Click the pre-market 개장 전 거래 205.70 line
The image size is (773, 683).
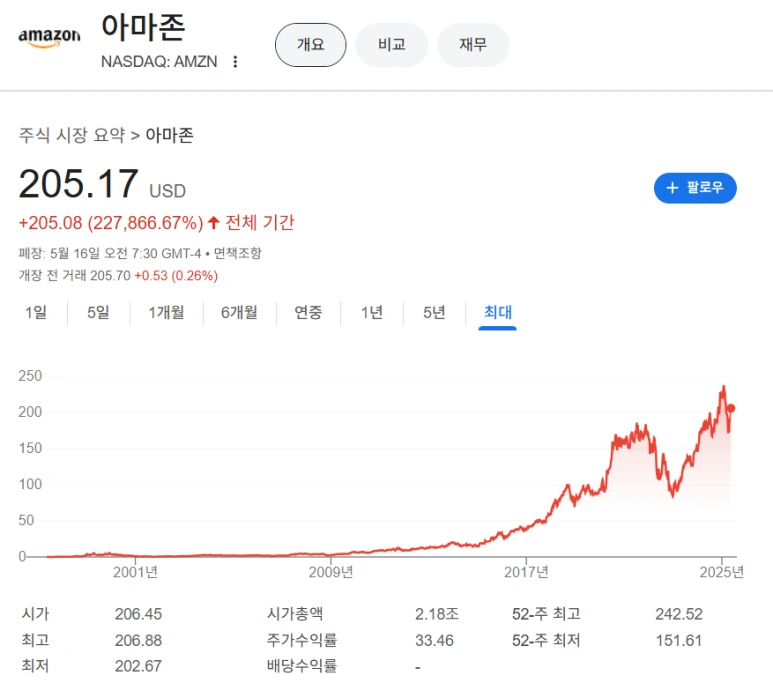coord(118,276)
